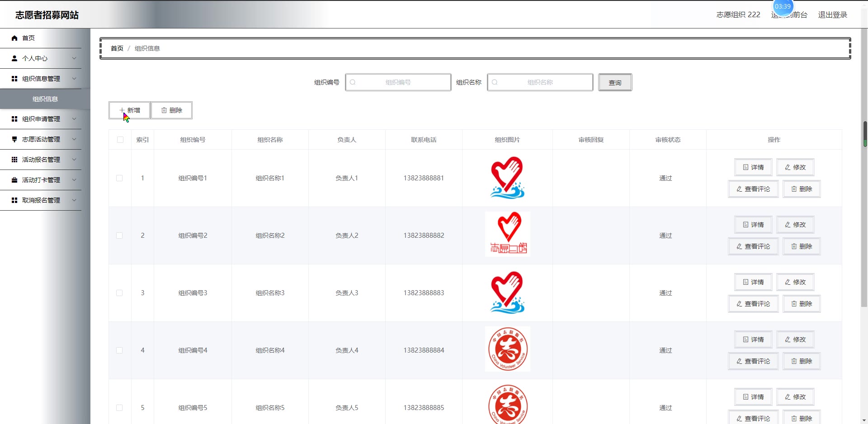Click the person icon beside 个人中心
This screenshot has width=868, height=424.
coord(14,58)
